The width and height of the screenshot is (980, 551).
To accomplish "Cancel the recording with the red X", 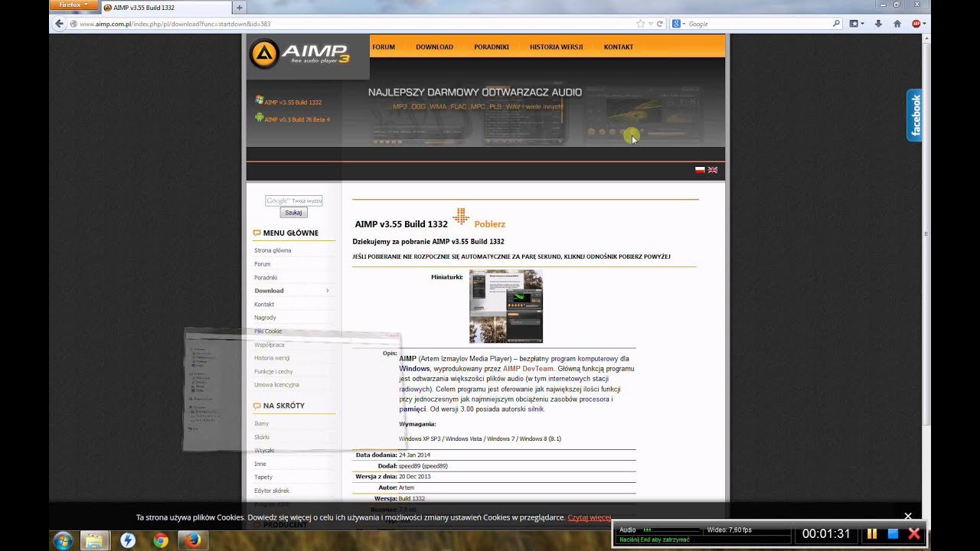I will [x=913, y=533].
